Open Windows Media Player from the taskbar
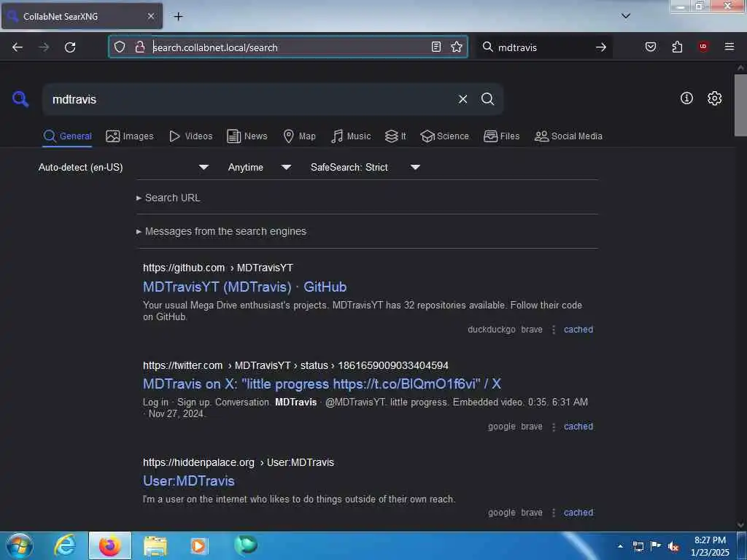747x560 pixels. tap(198, 545)
